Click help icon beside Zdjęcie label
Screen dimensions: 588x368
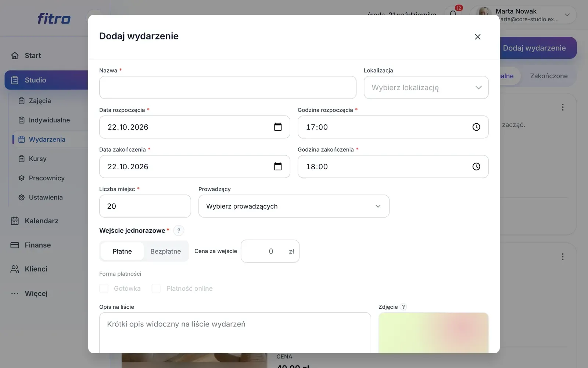point(403,307)
